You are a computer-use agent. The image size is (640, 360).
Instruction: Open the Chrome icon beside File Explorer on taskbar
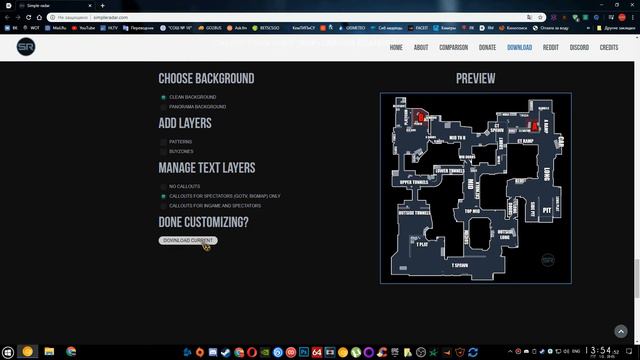71,351
